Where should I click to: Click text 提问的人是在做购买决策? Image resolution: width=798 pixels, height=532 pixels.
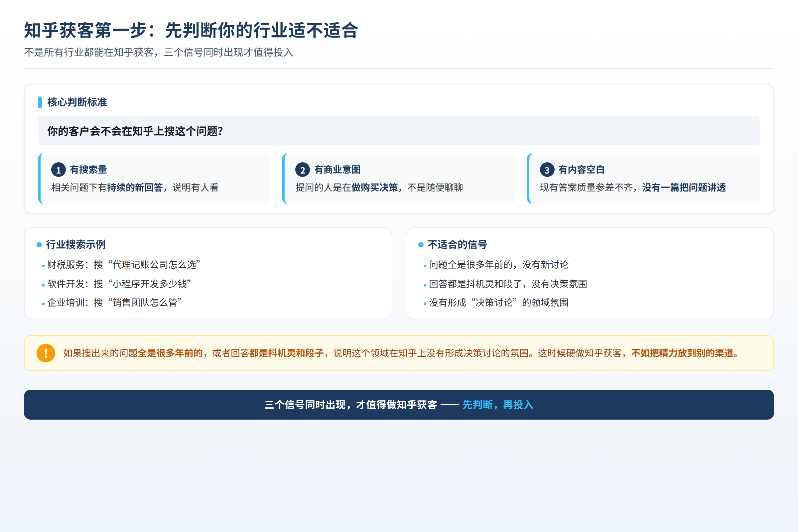tap(347, 187)
